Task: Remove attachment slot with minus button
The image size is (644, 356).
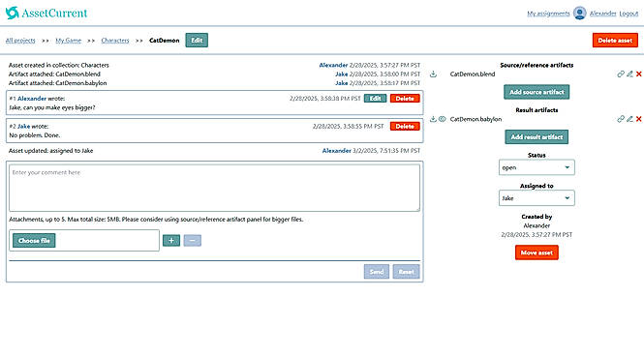Action: pos(192,240)
